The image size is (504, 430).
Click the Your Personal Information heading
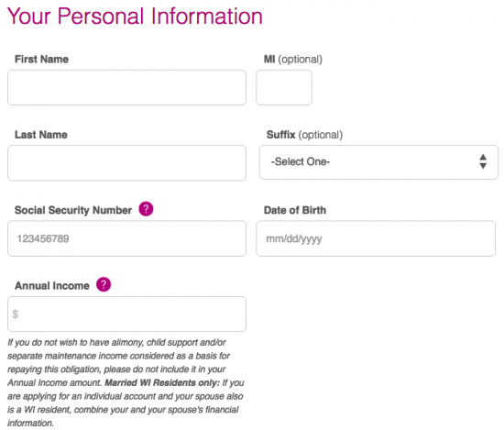(135, 17)
